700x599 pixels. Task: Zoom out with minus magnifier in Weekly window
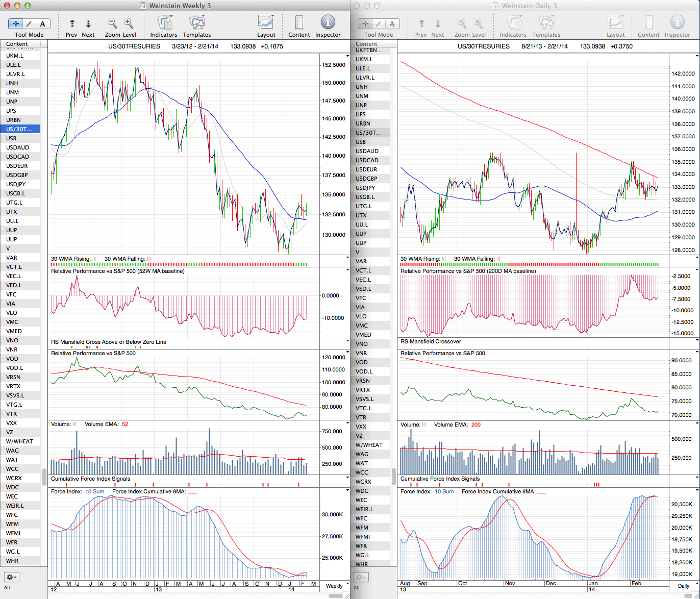pyautogui.click(x=112, y=23)
